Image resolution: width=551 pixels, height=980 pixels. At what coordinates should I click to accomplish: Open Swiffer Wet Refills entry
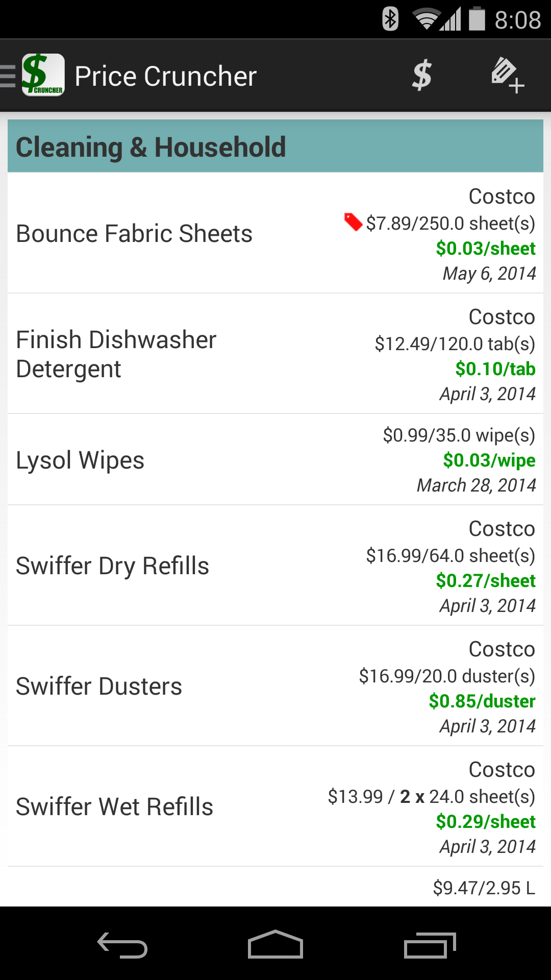pyautogui.click(x=115, y=807)
